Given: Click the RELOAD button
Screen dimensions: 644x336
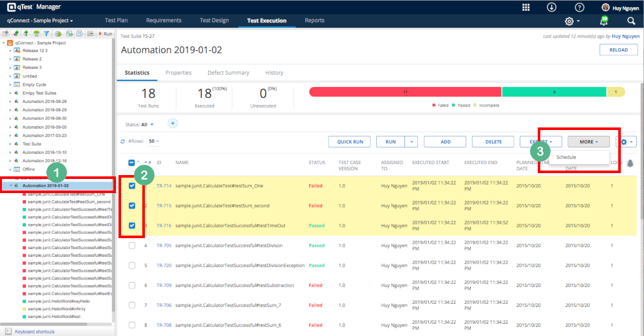Looking at the screenshot, I should (x=618, y=50).
